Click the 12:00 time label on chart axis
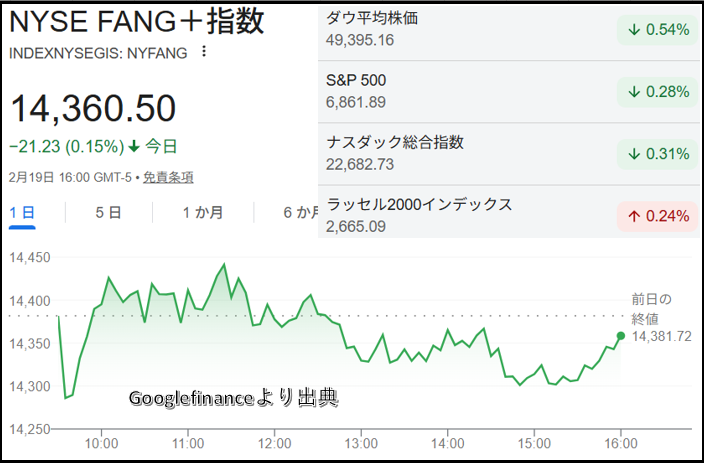This screenshot has width=704, height=463. pos(275,443)
